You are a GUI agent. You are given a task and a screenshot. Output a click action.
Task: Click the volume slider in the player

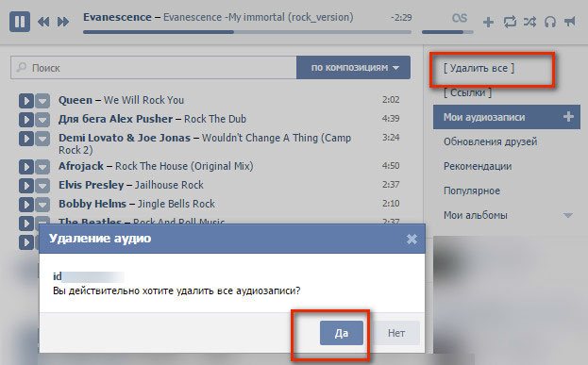[447, 32]
